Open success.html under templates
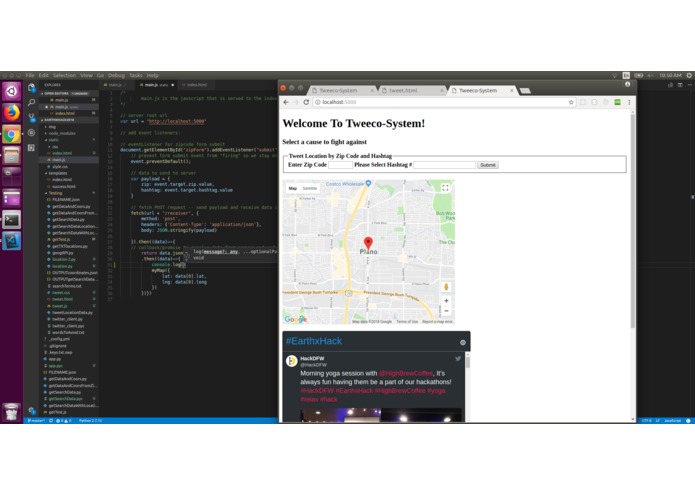Screen dimensions: 695x494 click(x=64, y=187)
